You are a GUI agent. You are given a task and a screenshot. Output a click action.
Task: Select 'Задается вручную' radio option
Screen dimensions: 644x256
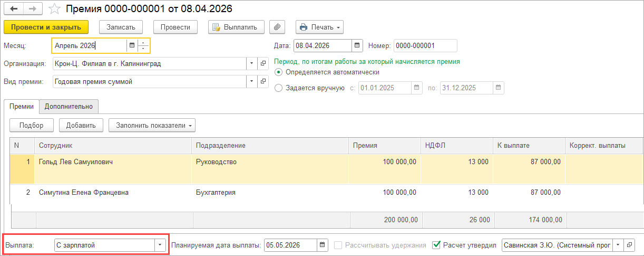click(279, 88)
